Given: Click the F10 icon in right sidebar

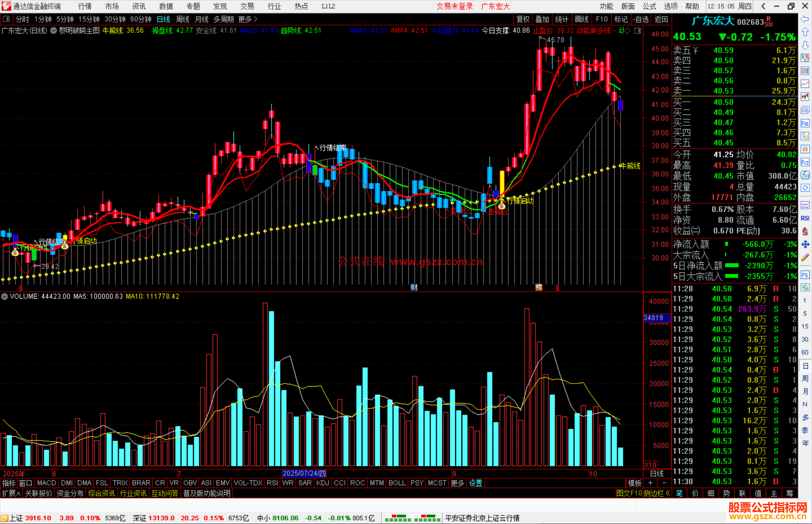Looking at the screenshot, I should pos(805,123).
